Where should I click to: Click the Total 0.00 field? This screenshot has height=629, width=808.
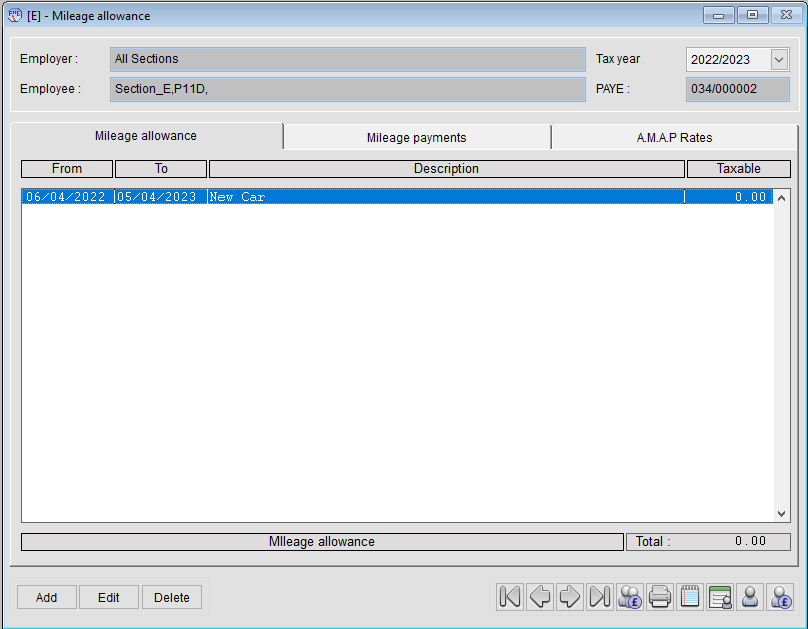708,541
